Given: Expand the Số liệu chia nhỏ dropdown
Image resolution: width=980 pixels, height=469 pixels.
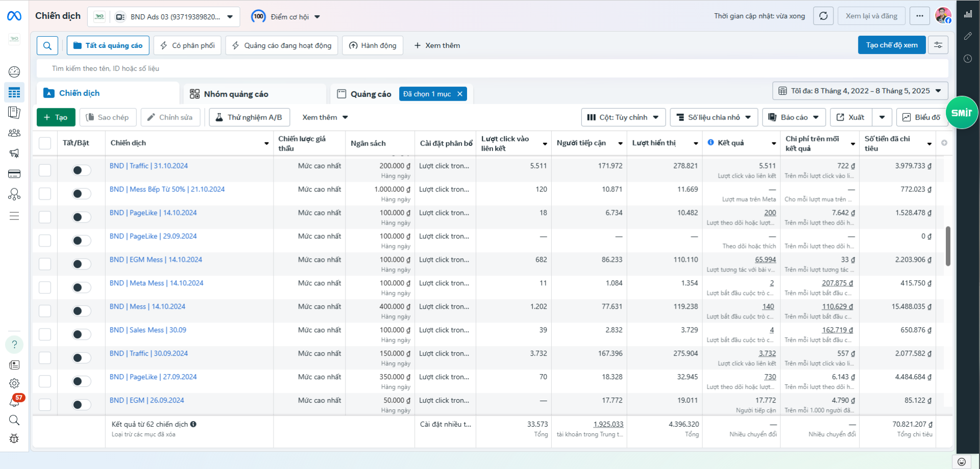Looking at the screenshot, I should (714, 117).
